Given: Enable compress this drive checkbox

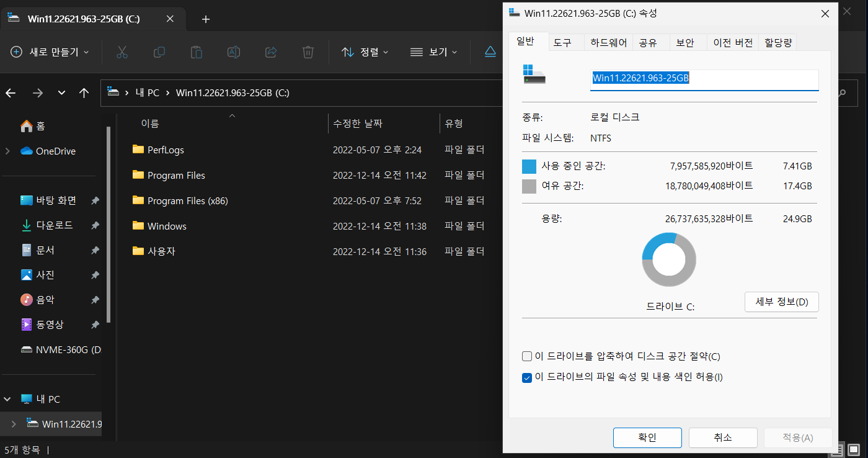Looking at the screenshot, I should [527, 356].
